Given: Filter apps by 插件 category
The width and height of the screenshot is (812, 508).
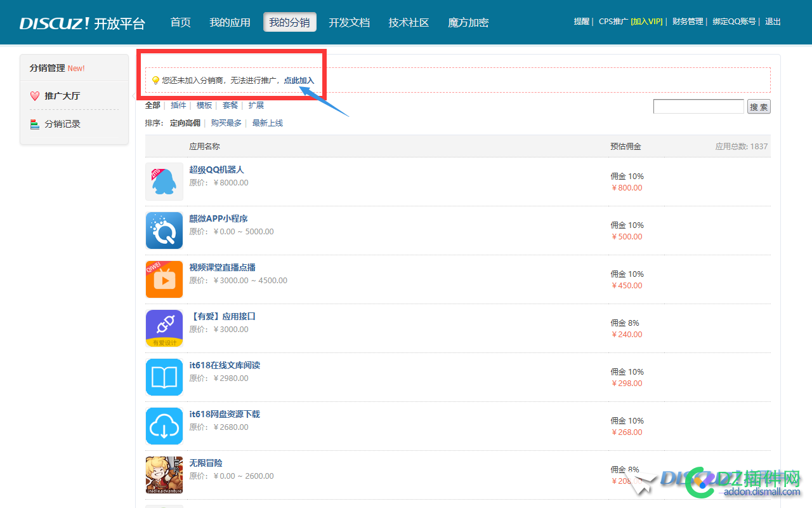Looking at the screenshot, I should (178, 105).
